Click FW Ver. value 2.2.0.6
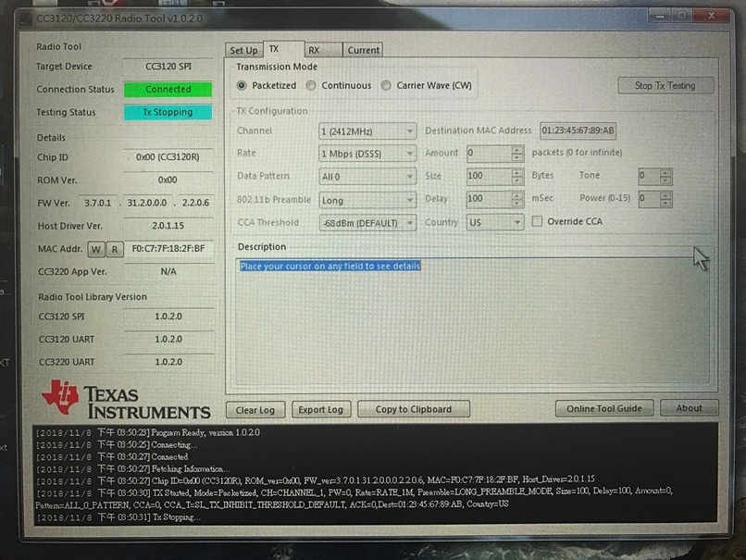Screen dimensions: 746x560 tap(195, 203)
